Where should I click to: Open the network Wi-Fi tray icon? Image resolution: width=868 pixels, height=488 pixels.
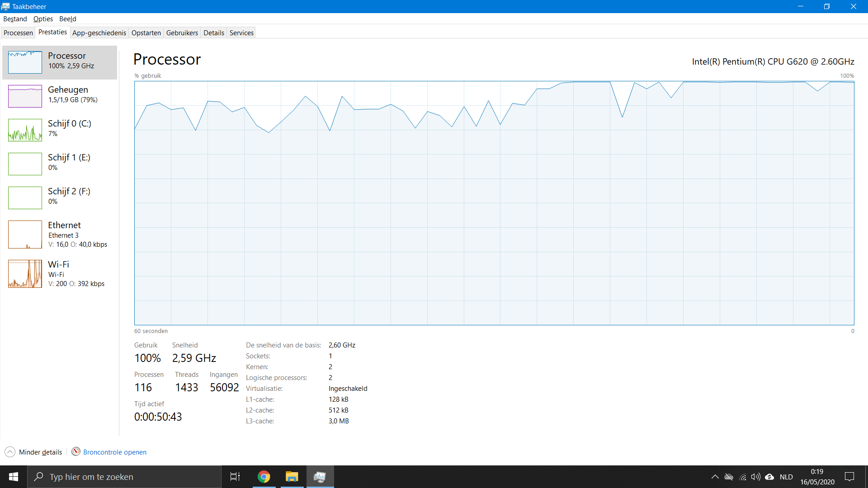coord(742,477)
